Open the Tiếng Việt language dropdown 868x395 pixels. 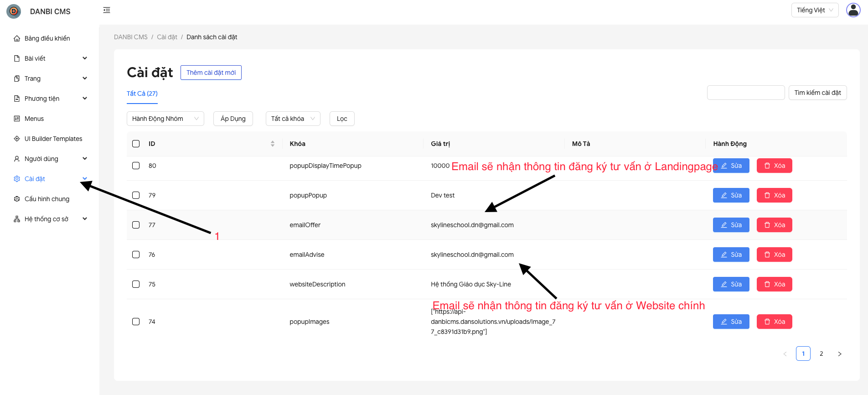tap(814, 10)
